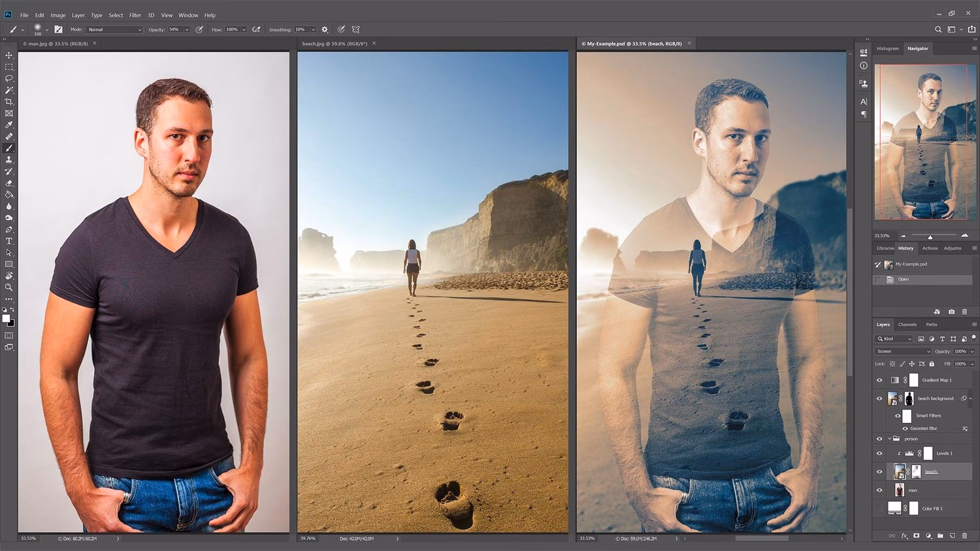Select the Clone Stamp tool
This screenshot has width=980, height=551.
coord(9,159)
